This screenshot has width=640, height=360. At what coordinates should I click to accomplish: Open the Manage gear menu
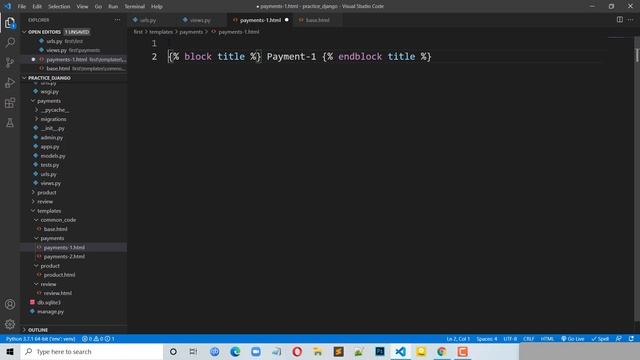click(x=10, y=324)
